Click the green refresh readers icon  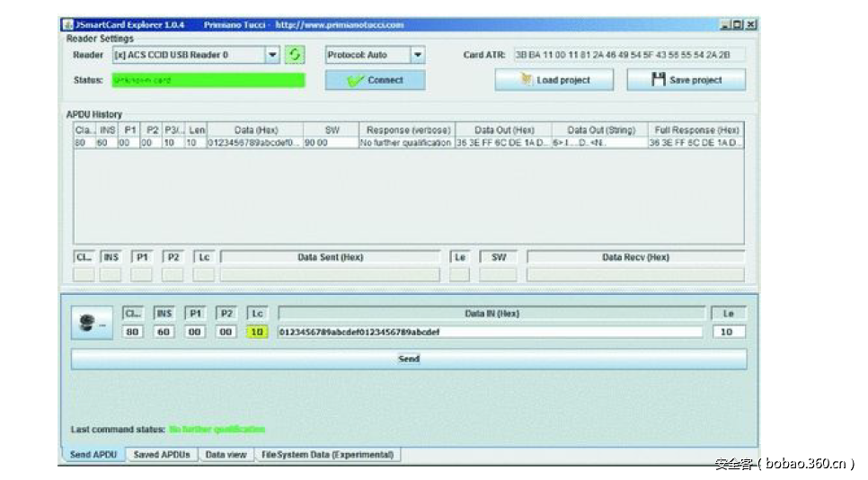point(295,56)
